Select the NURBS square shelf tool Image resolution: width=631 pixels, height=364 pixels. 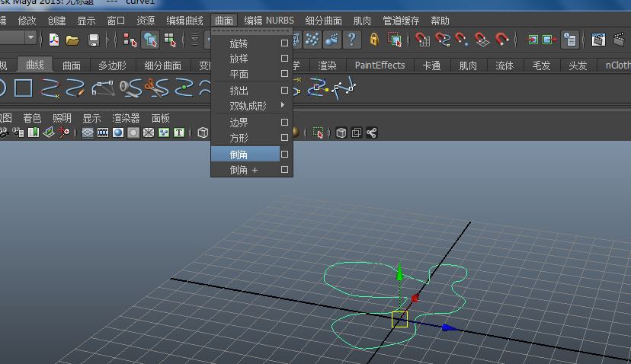coord(24,88)
